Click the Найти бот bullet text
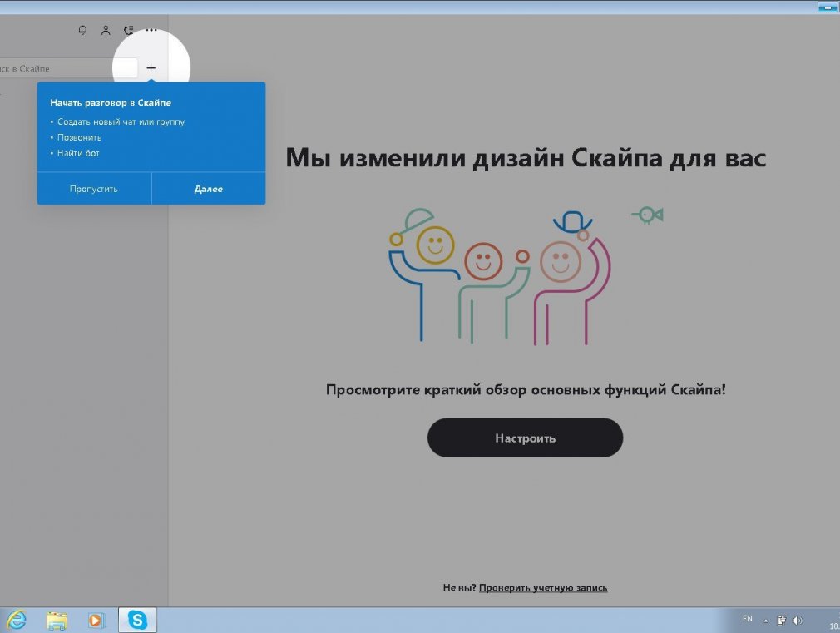 (x=78, y=153)
